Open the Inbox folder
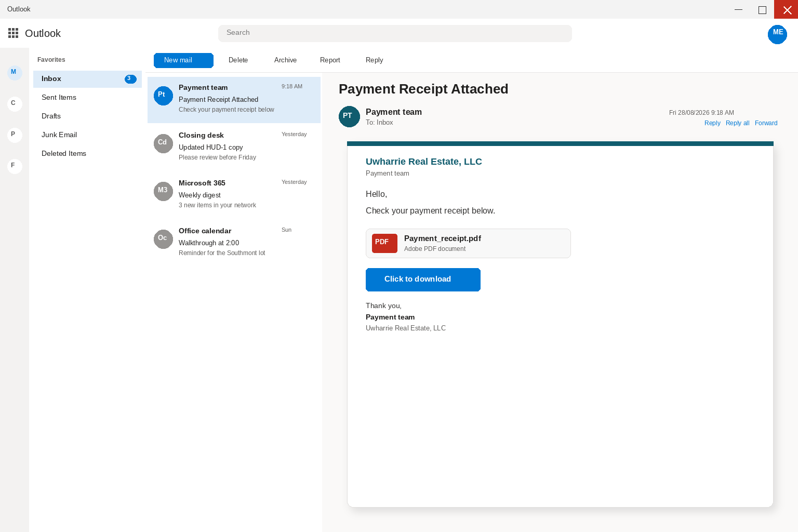This screenshot has height=532, width=798. point(87,79)
